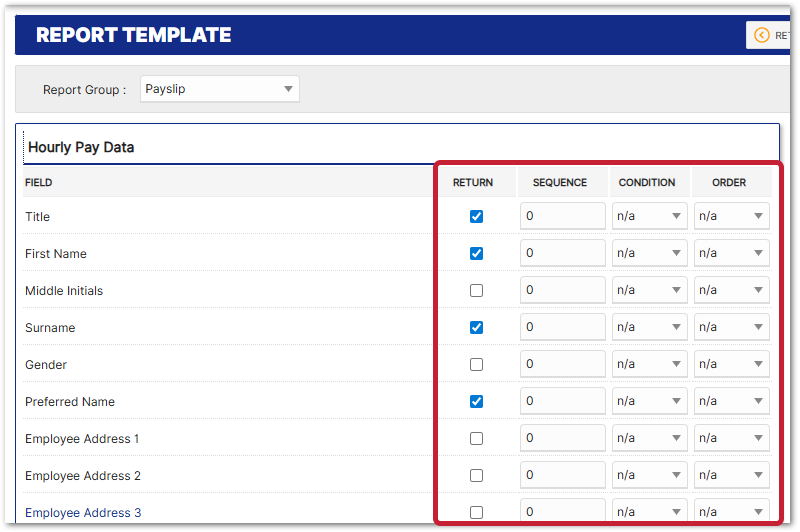Click the Employee Address 3 field link

tap(83, 513)
